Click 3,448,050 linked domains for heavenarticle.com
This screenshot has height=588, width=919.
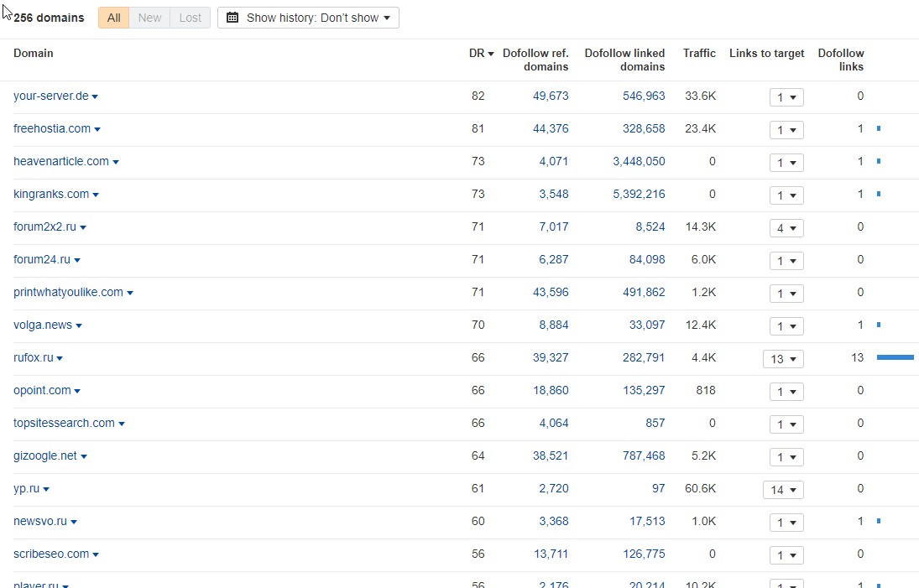tap(639, 162)
